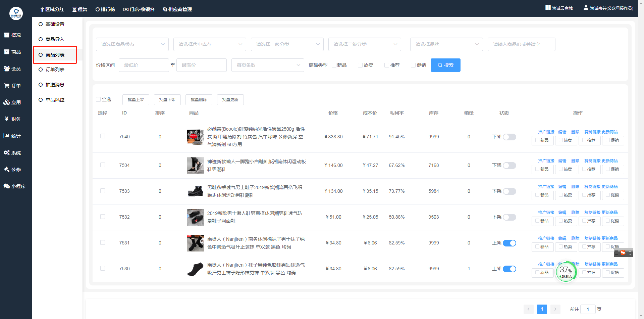Open 订单列表 in the submenu
The height and width of the screenshot is (319, 644).
tap(55, 70)
